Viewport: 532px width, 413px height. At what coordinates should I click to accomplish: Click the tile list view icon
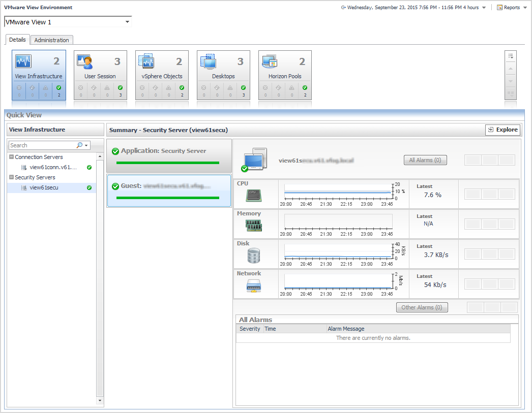tap(511, 56)
